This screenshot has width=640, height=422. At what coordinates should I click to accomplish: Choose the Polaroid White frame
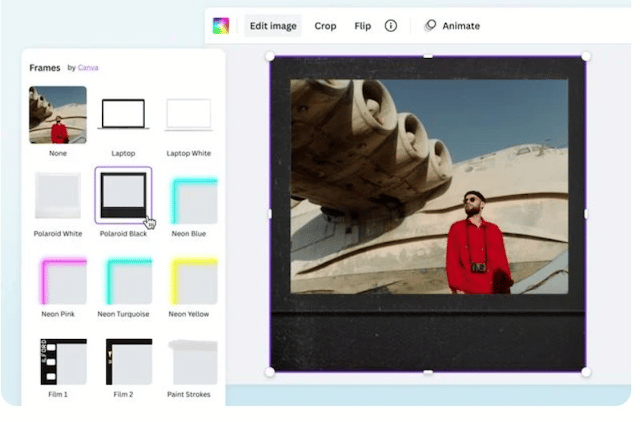click(58, 196)
